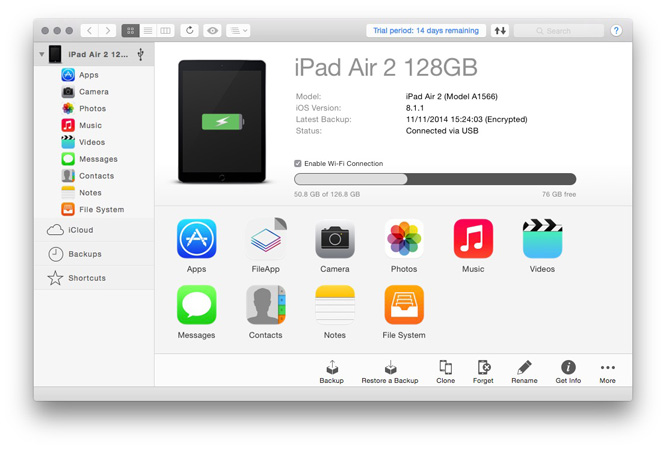
Task: Select Backups in the sidebar
Action: coord(85,254)
